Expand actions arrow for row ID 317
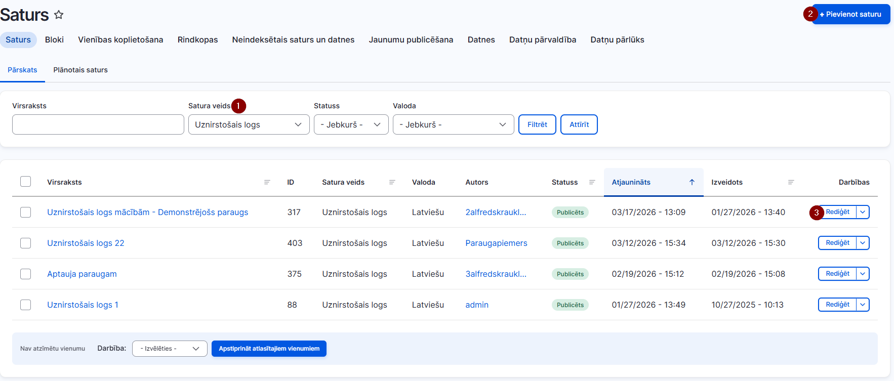The image size is (894, 381). tap(863, 212)
